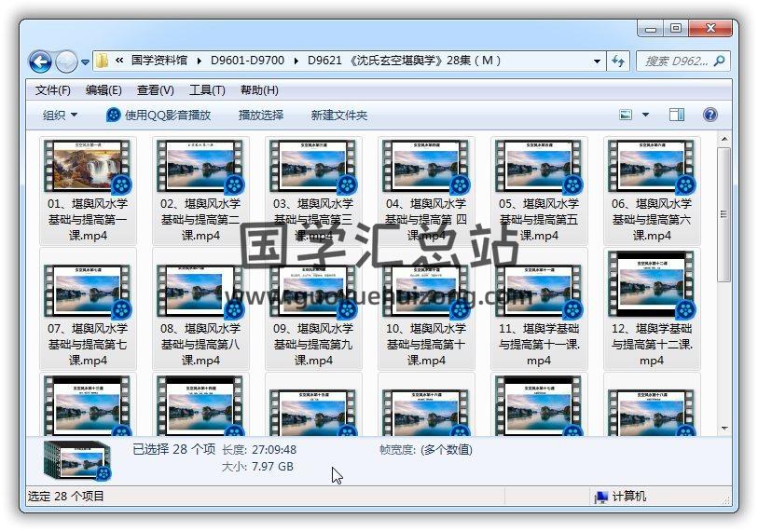This screenshot has height=532, width=758.
Task: Select the 第十四课 thumbnail in the bottom row
Action: [x=200, y=406]
